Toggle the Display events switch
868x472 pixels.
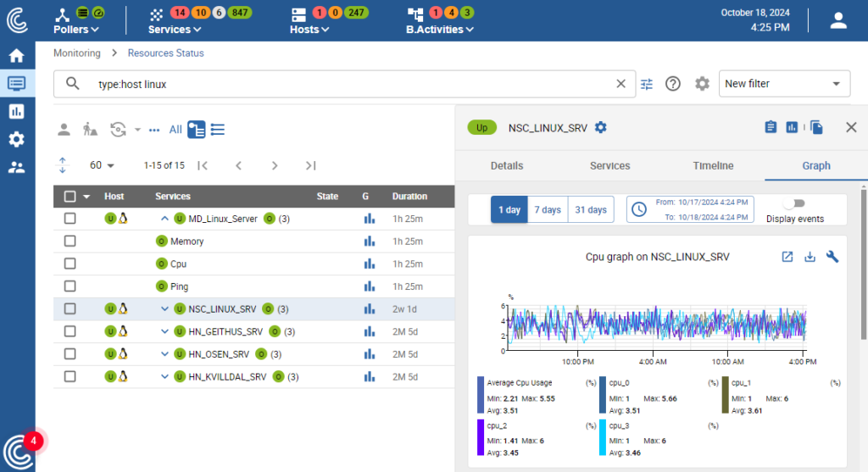(794, 203)
